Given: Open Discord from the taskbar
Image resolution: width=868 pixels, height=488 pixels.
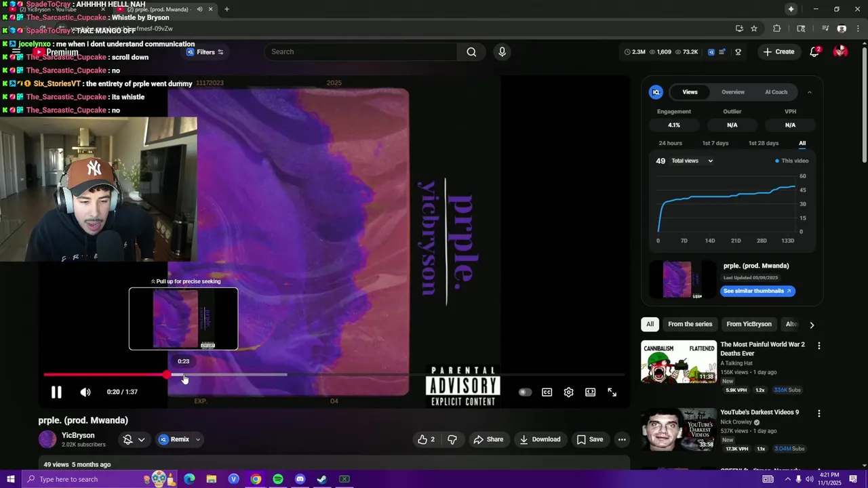Looking at the screenshot, I should [300, 479].
